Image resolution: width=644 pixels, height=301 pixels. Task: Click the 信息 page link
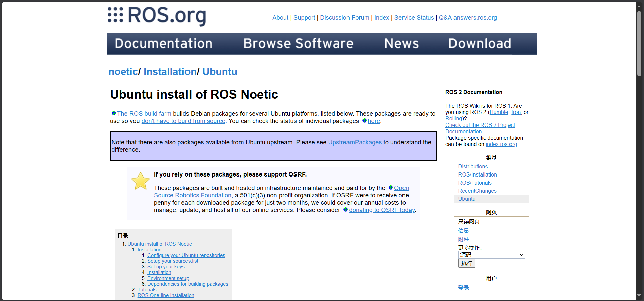(464, 230)
